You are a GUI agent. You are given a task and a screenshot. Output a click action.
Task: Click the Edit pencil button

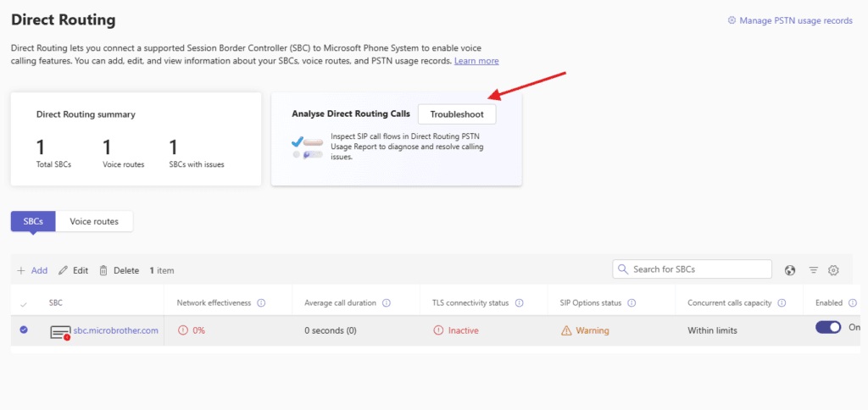click(x=73, y=270)
